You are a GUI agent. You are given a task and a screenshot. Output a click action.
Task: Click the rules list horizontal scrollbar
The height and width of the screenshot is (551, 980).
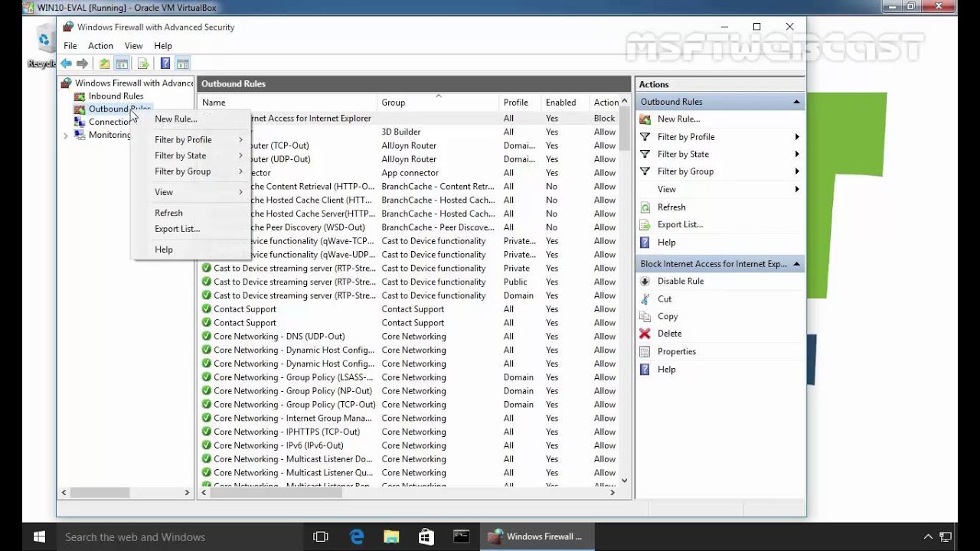click(276, 493)
